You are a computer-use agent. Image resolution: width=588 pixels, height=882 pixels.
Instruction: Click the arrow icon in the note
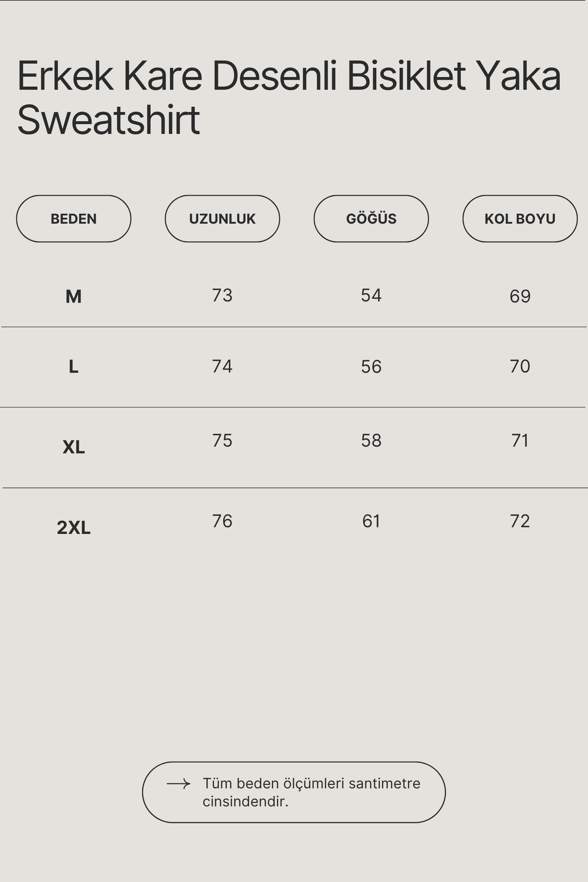point(178,784)
